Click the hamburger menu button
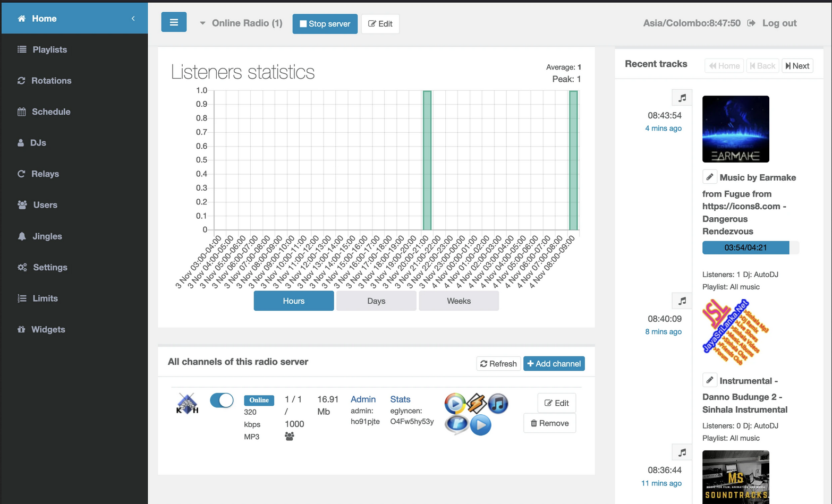 tap(174, 23)
